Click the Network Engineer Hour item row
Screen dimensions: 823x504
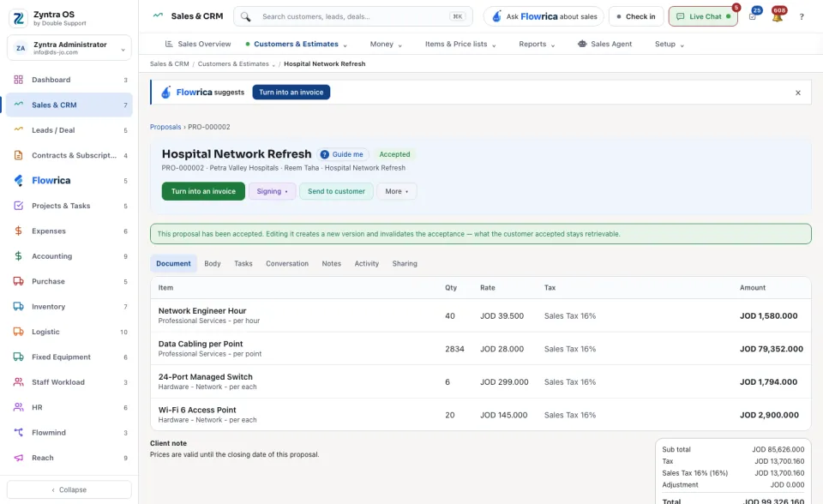tap(481, 315)
